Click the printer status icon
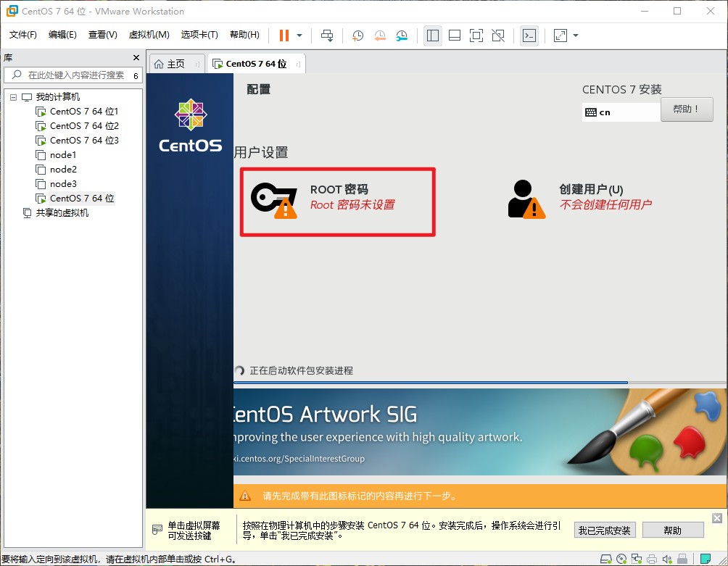This screenshot has height=566, width=728. pos(653,559)
